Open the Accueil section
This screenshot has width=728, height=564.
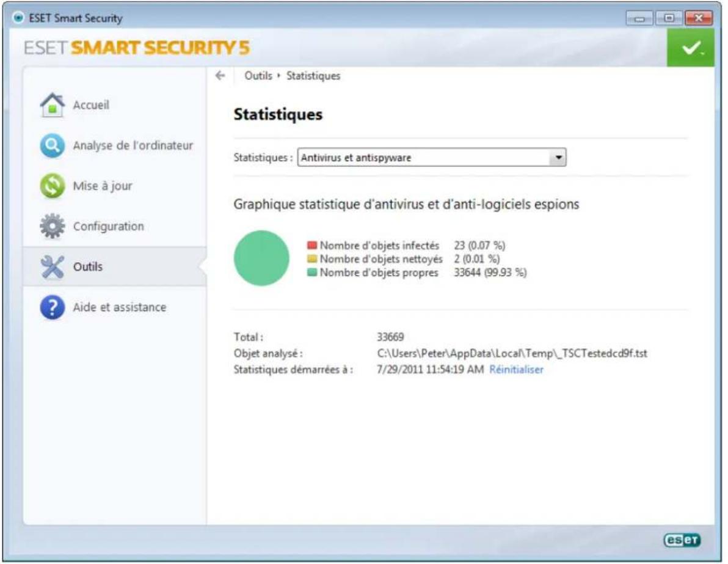(115, 105)
